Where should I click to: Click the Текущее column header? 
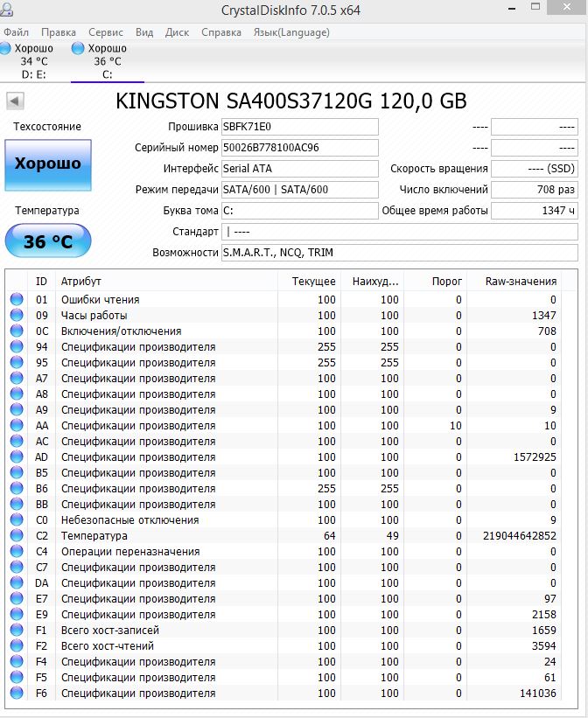coord(310,281)
